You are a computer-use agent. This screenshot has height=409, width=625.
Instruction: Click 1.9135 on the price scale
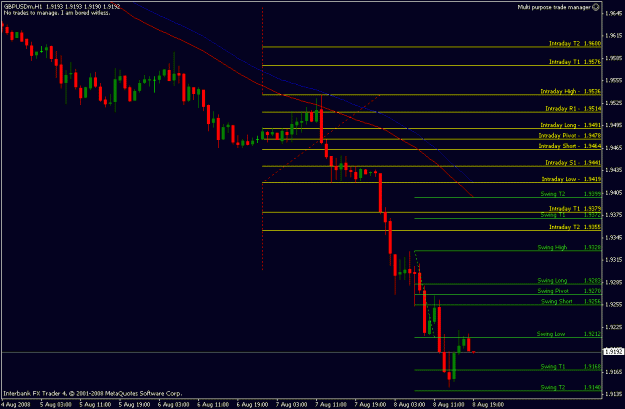614,394
